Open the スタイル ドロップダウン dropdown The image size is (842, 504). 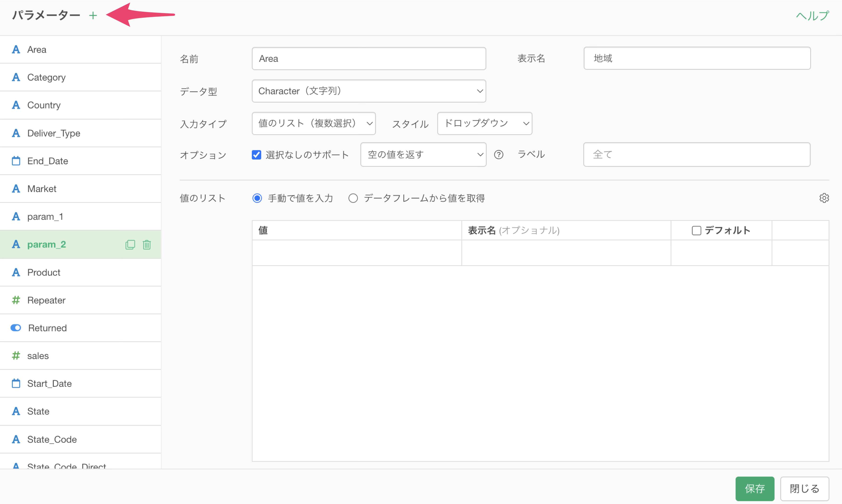pos(484,124)
